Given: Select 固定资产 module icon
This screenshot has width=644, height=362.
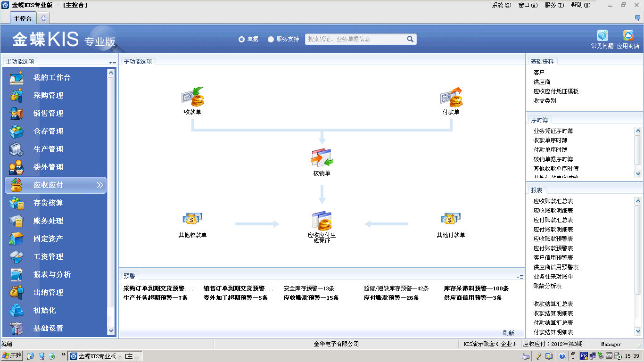Looking at the screenshot, I should (x=17, y=239).
